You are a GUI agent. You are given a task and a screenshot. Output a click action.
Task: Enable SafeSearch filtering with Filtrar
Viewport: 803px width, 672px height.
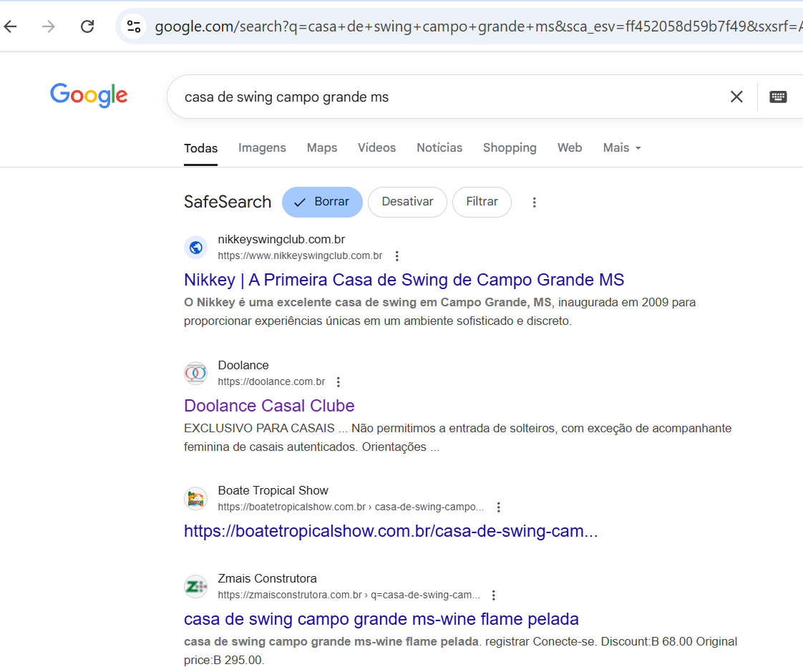click(482, 202)
